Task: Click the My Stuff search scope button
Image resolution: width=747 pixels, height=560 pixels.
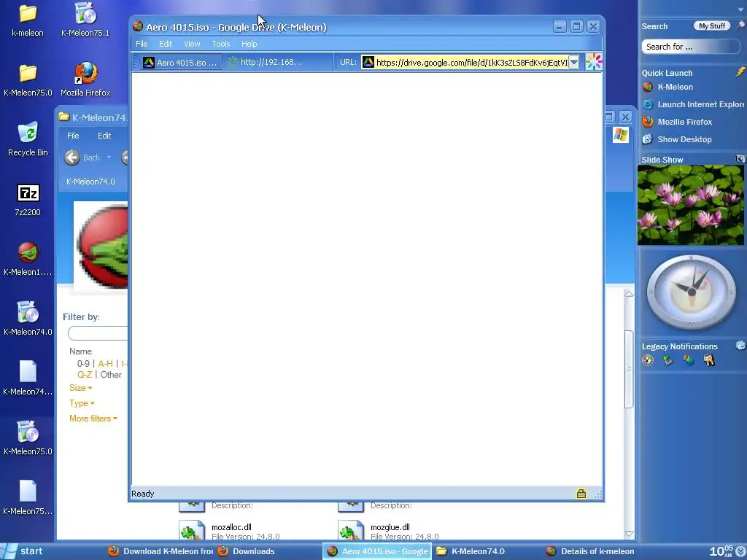Action: [712, 26]
